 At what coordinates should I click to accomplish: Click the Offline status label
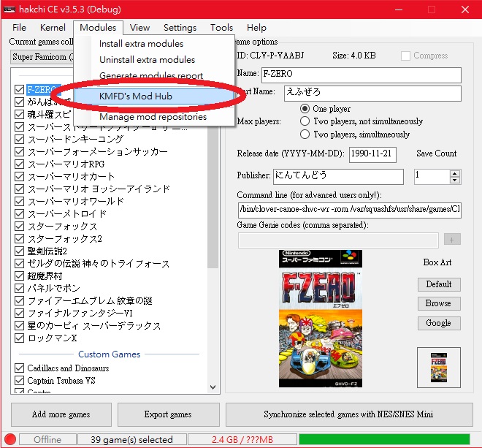pos(47,439)
